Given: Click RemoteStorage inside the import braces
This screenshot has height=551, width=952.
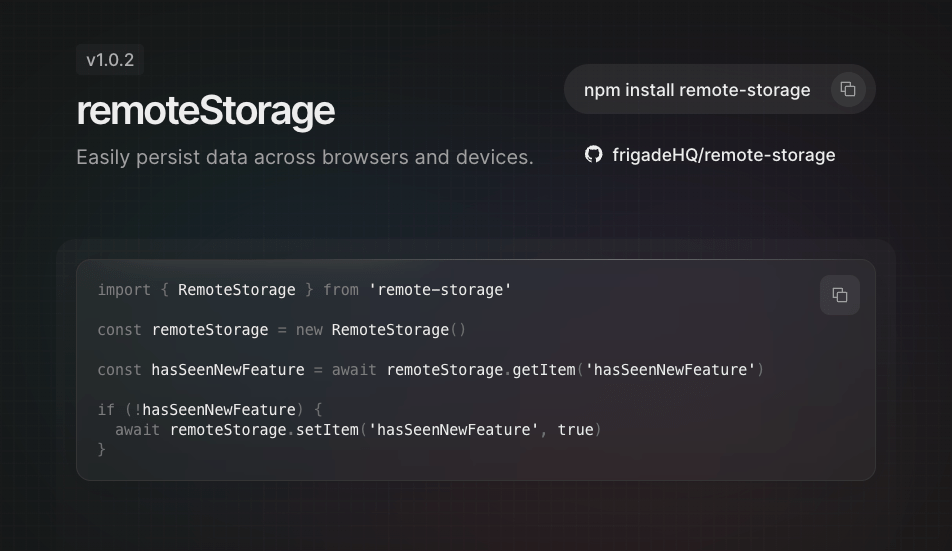Looking at the screenshot, I should [x=236, y=290].
